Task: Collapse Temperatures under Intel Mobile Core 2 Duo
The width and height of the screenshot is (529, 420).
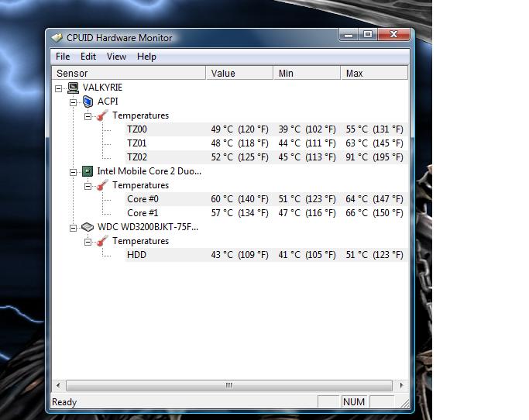Action: (x=88, y=186)
